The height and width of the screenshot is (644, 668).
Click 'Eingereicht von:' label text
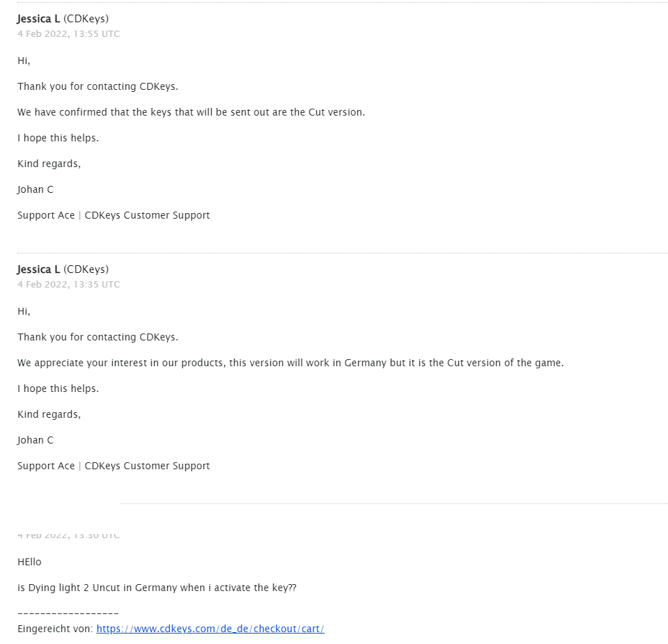(55, 629)
